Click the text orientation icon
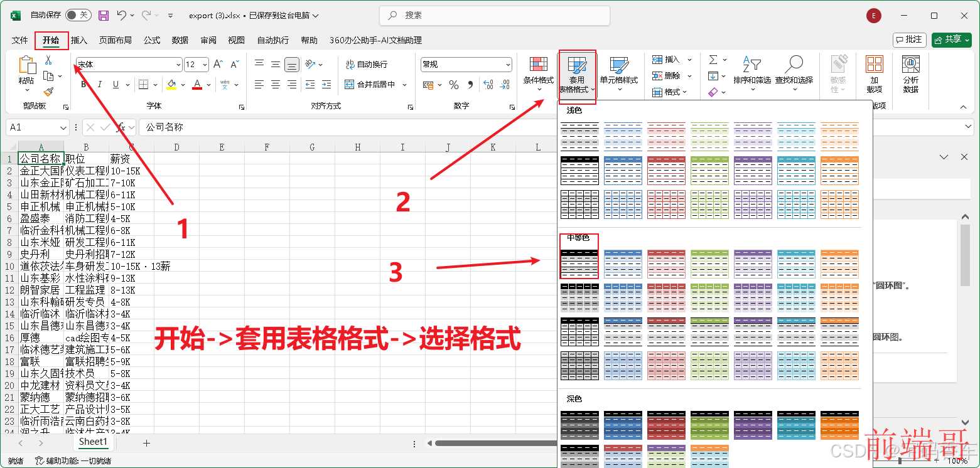Screen dimensions: 980x468 coord(310,64)
